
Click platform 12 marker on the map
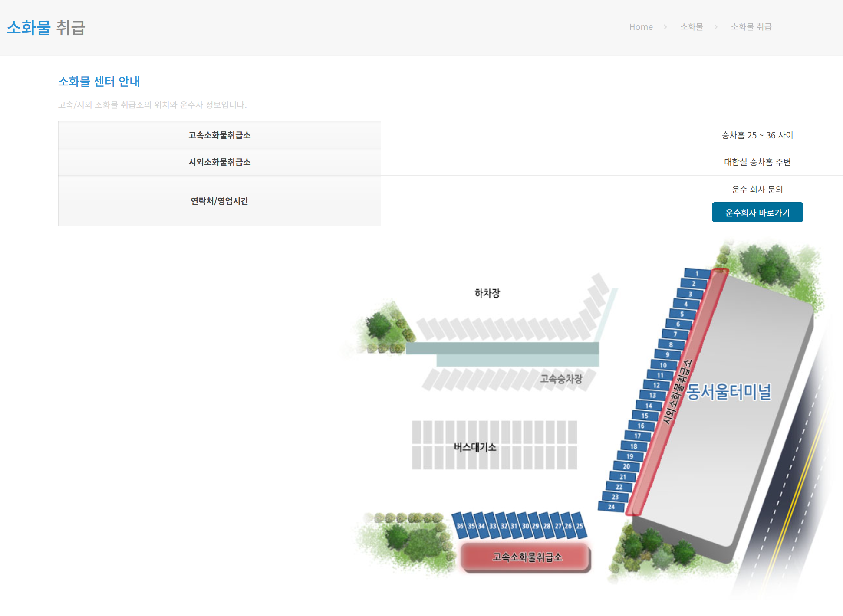(656, 385)
